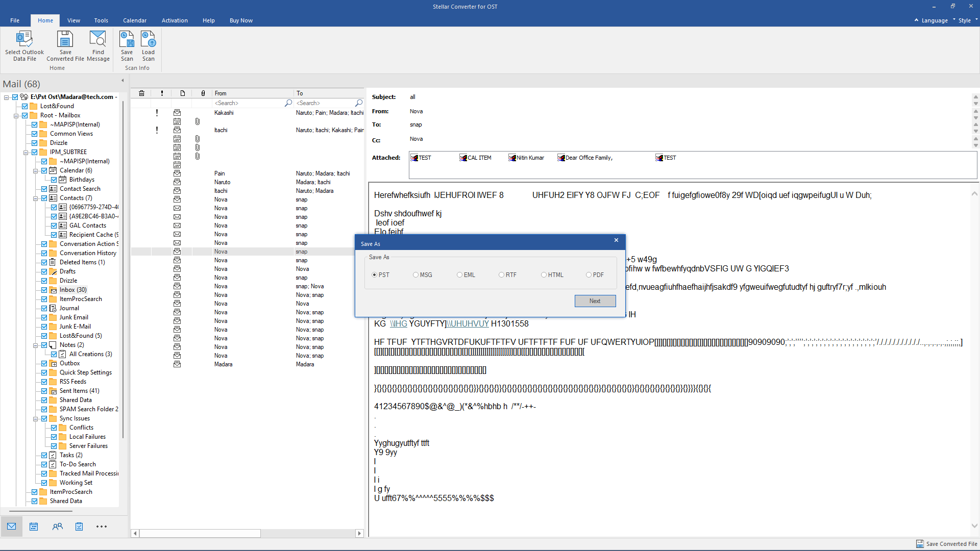This screenshot has height=551, width=980.
Task: Click the From column search input field
Action: coord(249,103)
